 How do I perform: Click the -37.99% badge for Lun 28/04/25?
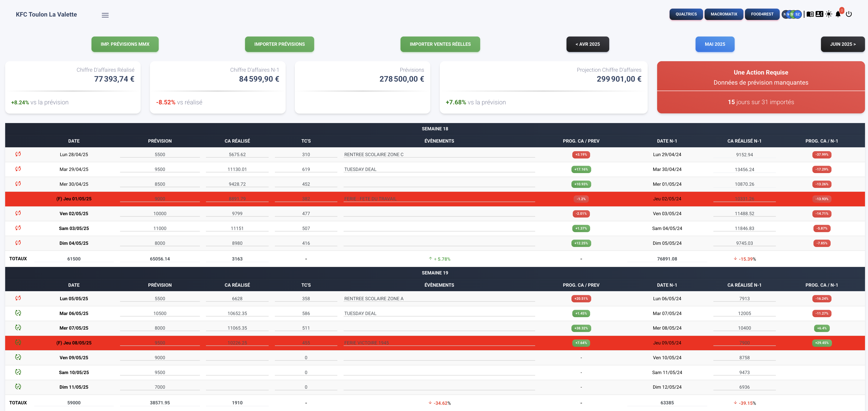tap(822, 155)
